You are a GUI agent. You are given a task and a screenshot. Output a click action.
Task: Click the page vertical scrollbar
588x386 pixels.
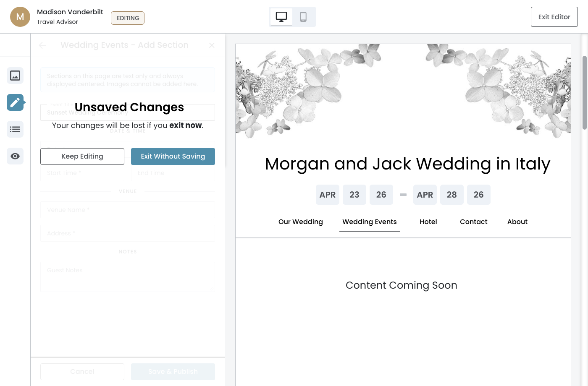coord(584,93)
